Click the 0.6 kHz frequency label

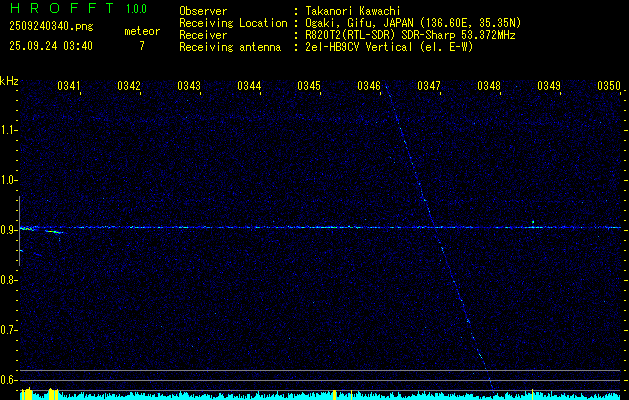point(9,380)
